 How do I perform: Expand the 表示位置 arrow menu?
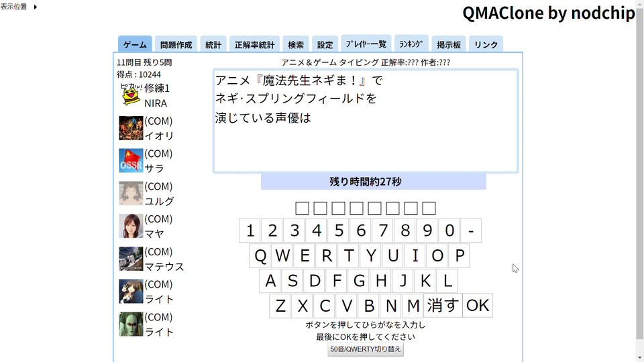(x=36, y=7)
